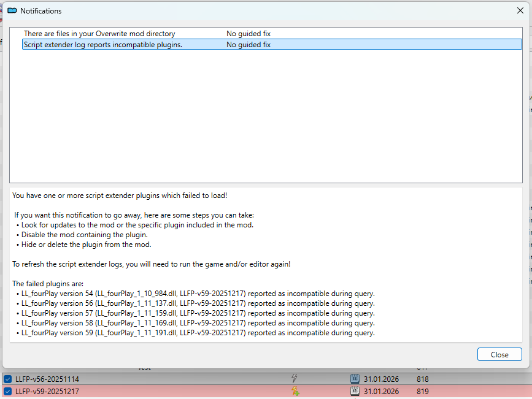Uncheck the LLFP-v59-20251217 mod checkbox
This screenshot has width=532, height=399.
pyautogui.click(x=7, y=391)
